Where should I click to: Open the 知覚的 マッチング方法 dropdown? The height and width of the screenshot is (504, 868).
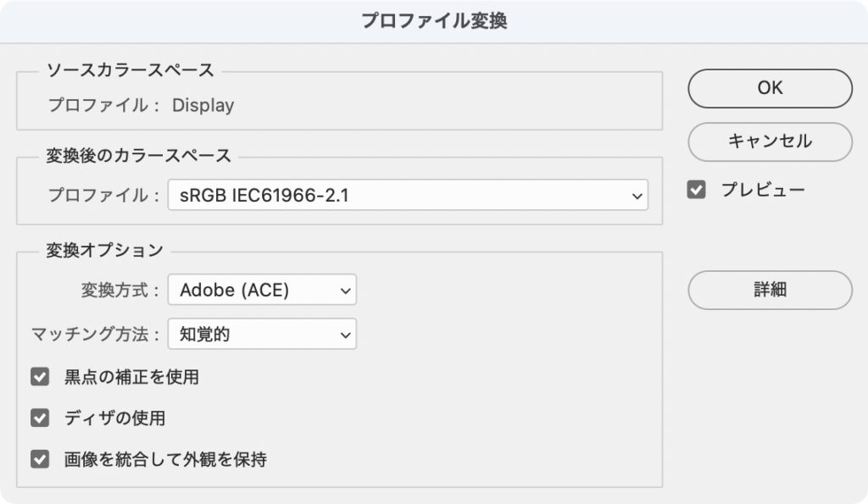coord(262,335)
